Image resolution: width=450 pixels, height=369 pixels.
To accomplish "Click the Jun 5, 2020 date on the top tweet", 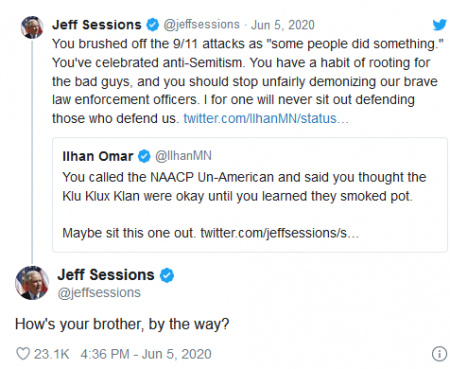I will tap(282, 25).
